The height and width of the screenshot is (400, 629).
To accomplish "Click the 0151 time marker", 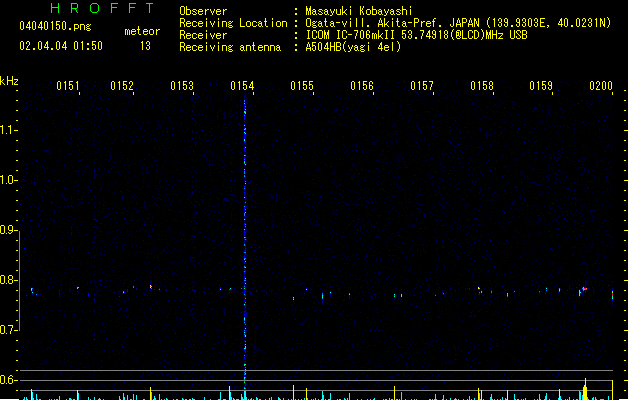I will (x=68, y=86).
